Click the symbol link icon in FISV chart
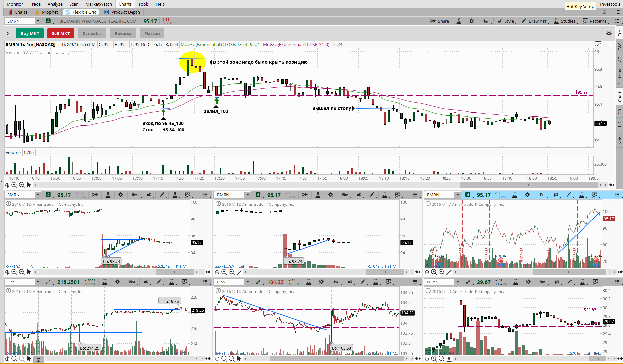Viewport: 623px width, 364px height. coord(258,282)
